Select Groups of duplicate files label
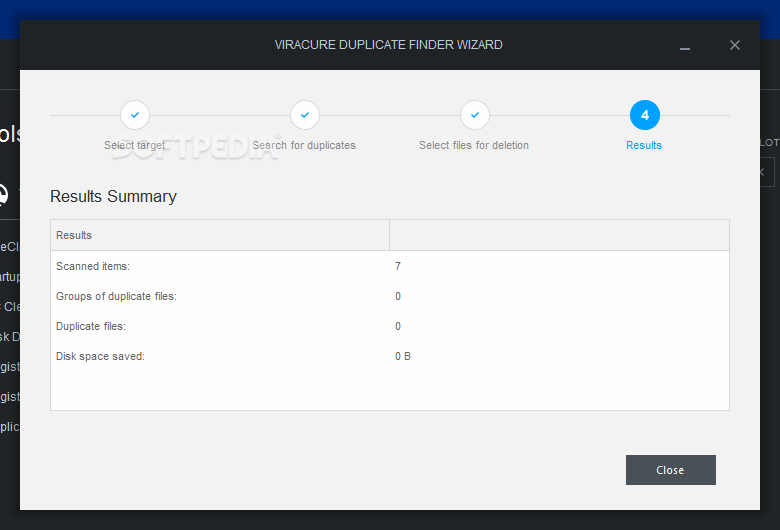 click(116, 296)
